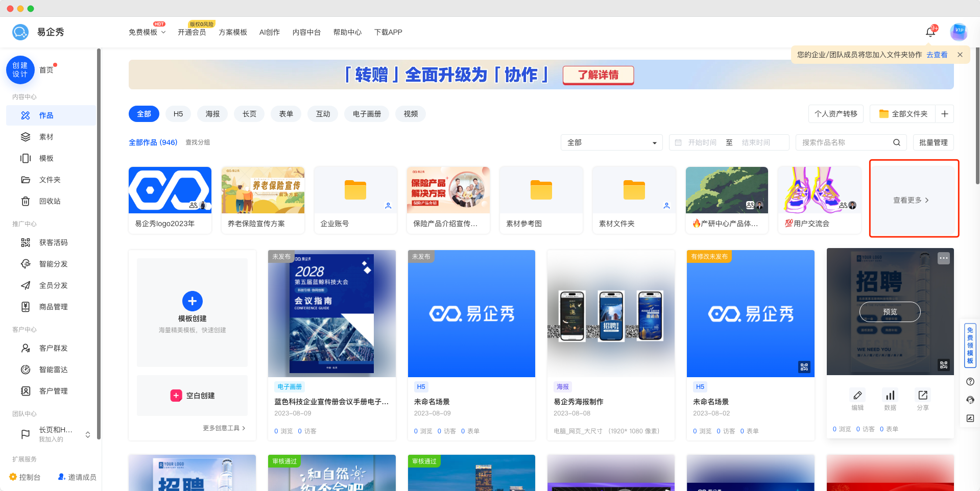Click the 了解详情 banner button

point(598,75)
